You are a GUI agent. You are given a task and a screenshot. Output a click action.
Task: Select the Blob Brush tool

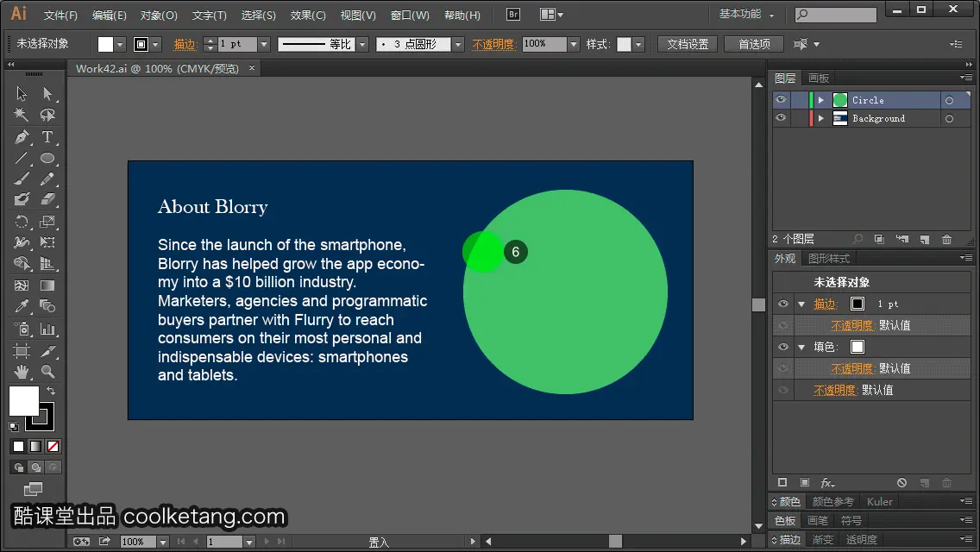[22, 199]
